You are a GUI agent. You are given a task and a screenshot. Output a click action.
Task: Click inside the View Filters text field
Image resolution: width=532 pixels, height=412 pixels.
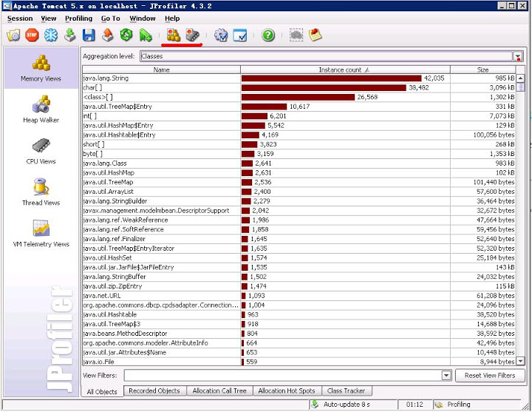(281, 376)
